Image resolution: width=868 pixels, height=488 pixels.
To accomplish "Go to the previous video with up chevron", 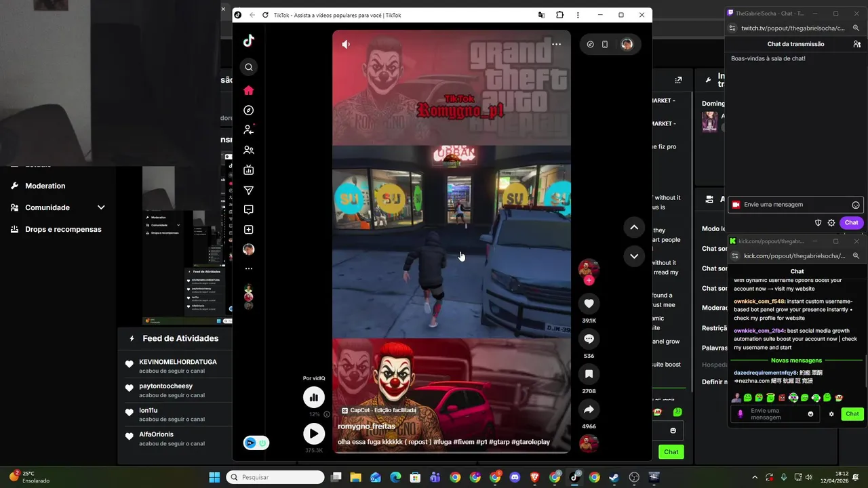I will coord(633,228).
